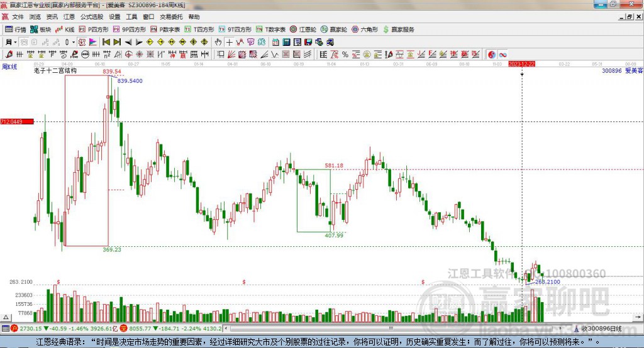Open the 浏览 menu
This screenshot has width=644, height=348.
[x=35, y=17]
